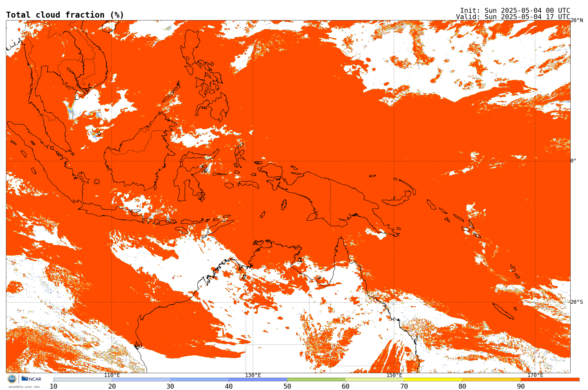Click the 110°E longitude label
The height and width of the screenshot is (390, 588).
tap(112, 375)
